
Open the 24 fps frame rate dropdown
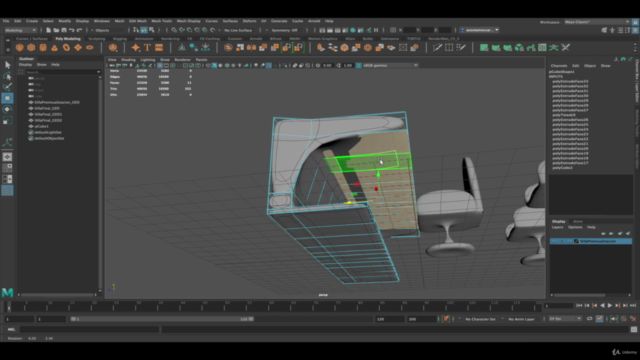[565, 319]
